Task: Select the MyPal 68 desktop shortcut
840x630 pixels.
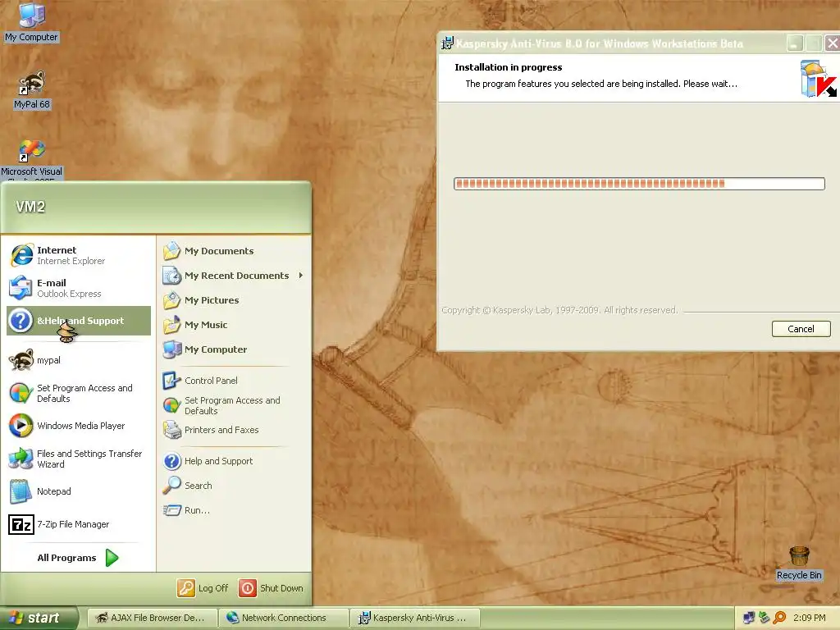Action: pyautogui.click(x=32, y=90)
